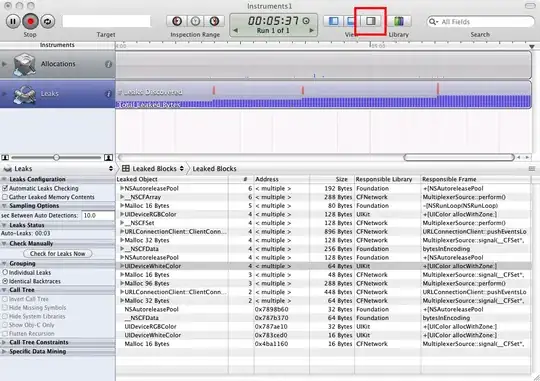Viewport: 540px width, 381px height.
Task: Click the track scale slider knob
Action: [x=56, y=157]
